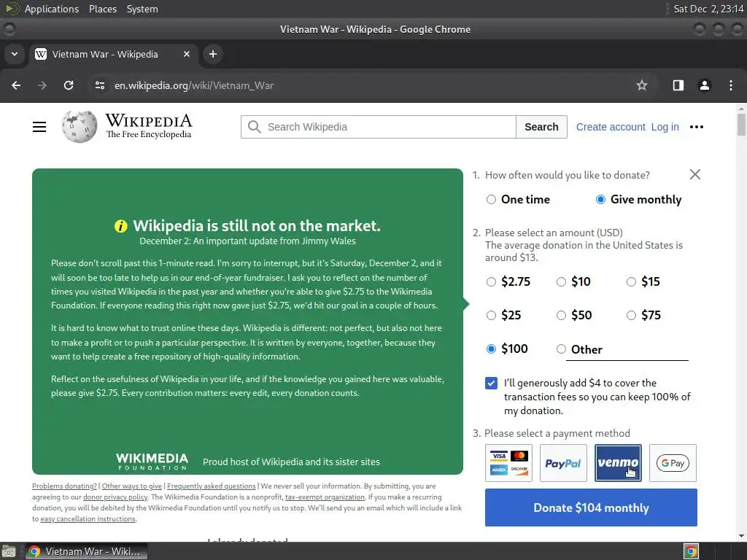Click the Search button
Viewport: 747px width, 560px height.
(x=541, y=127)
